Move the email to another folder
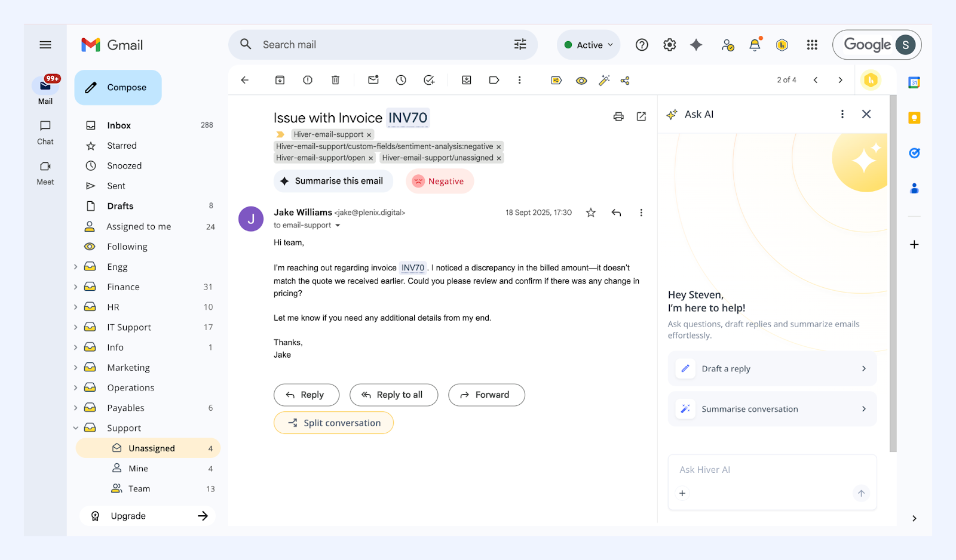956x560 pixels. 467,80
